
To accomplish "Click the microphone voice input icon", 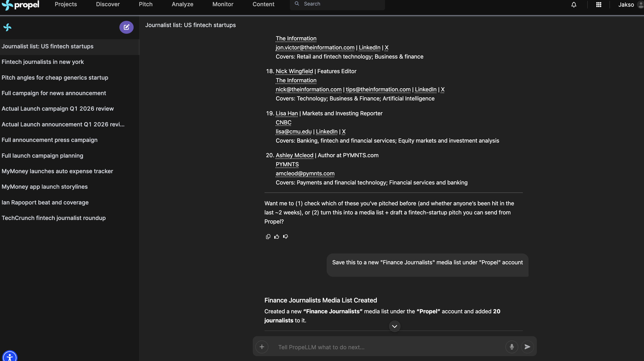I will (512, 347).
